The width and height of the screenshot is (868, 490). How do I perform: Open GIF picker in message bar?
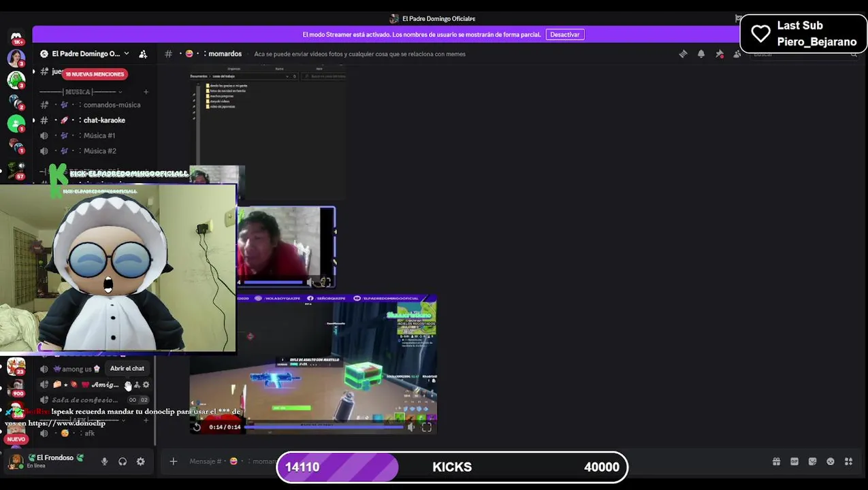point(794,461)
